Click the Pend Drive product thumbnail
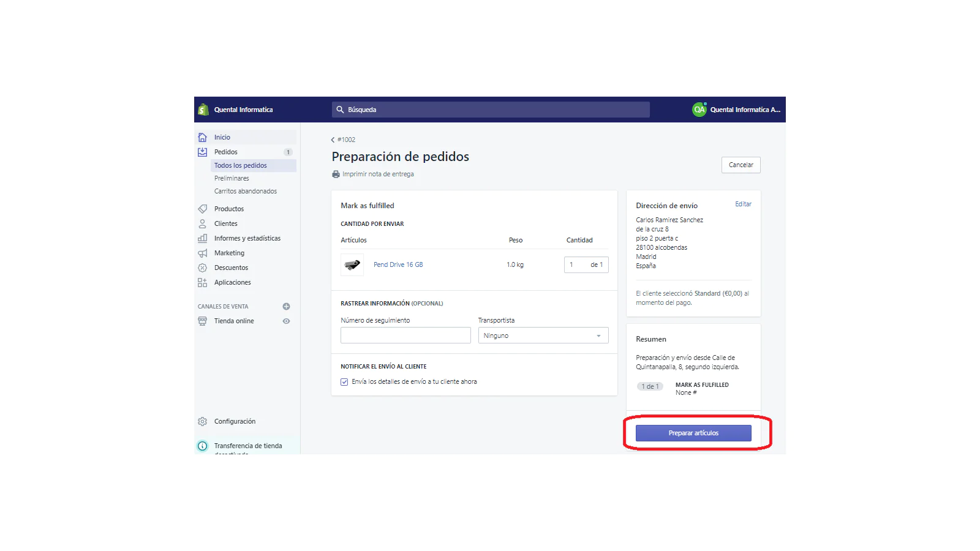The width and height of the screenshot is (980, 551). (352, 264)
